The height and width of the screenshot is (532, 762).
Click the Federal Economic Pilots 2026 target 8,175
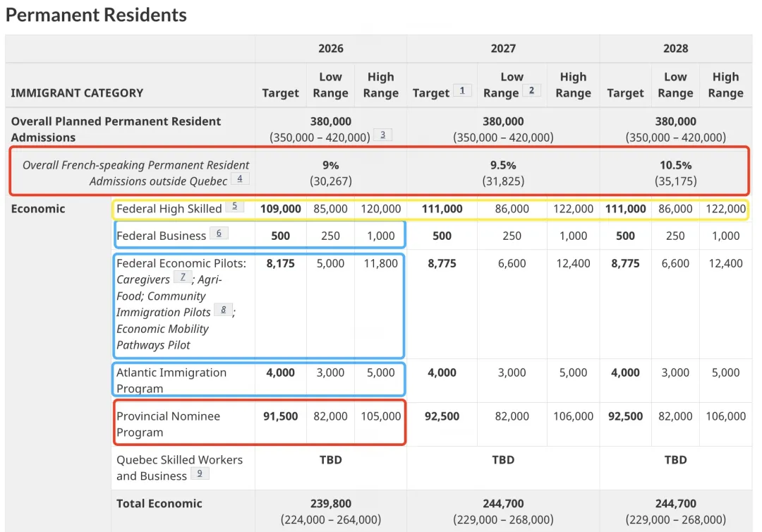280,263
